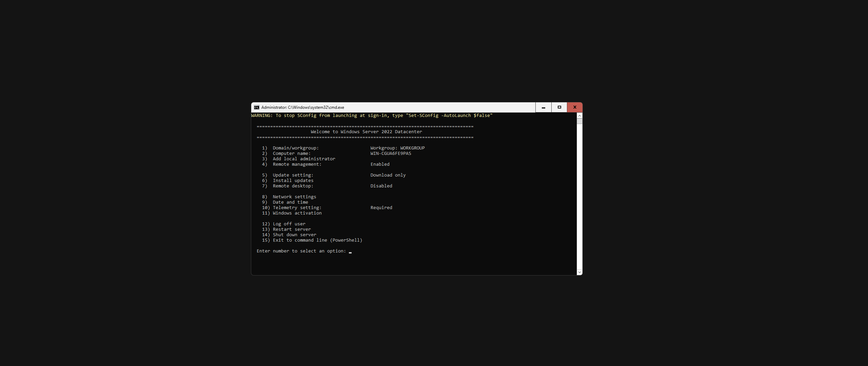Click the Windows activation menu entry
This screenshot has width=868, height=366.
point(297,213)
